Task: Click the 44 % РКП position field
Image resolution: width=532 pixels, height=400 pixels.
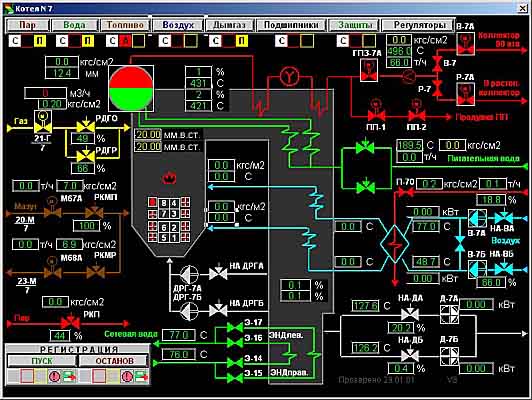Action: point(60,336)
